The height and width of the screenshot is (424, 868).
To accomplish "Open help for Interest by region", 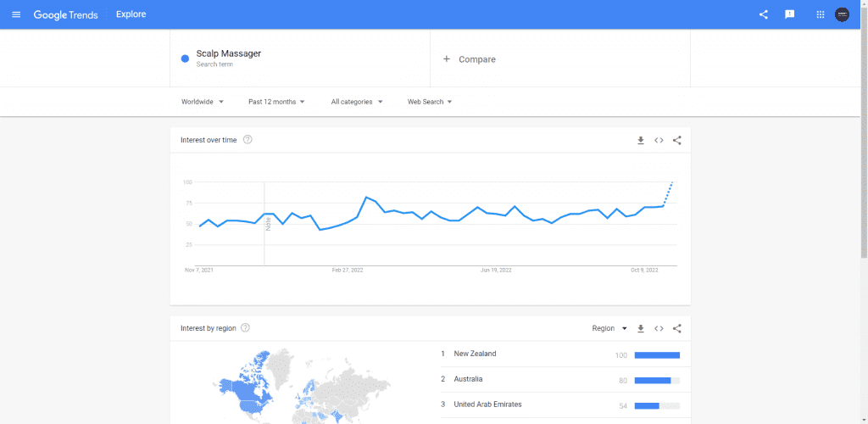I will [x=245, y=328].
